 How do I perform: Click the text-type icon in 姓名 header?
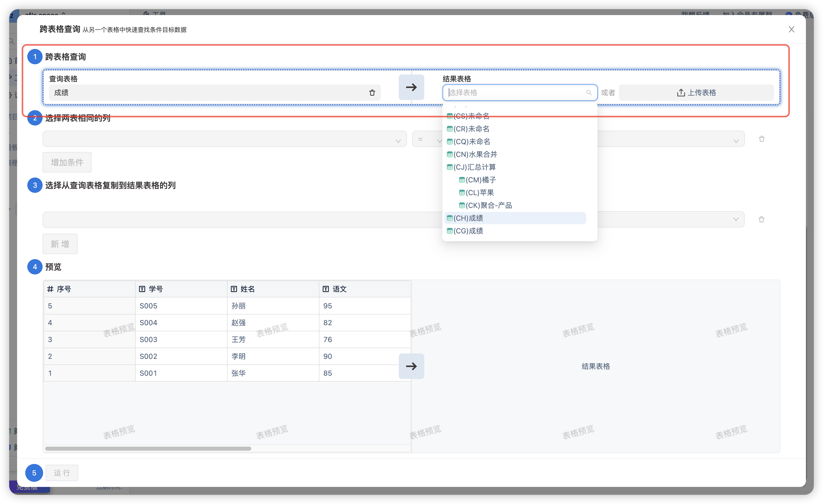click(x=234, y=289)
